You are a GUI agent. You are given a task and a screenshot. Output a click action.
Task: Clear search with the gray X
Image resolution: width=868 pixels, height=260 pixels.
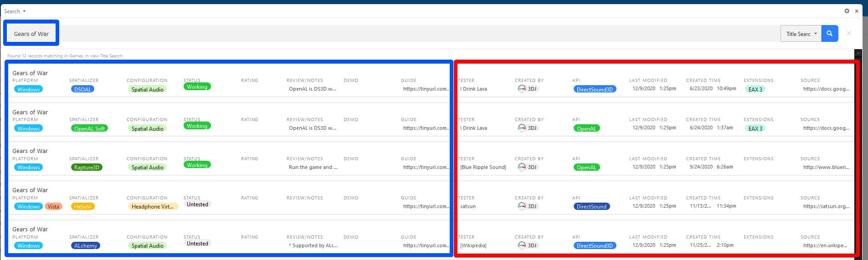pyautogui.click(x=849, y=33)
